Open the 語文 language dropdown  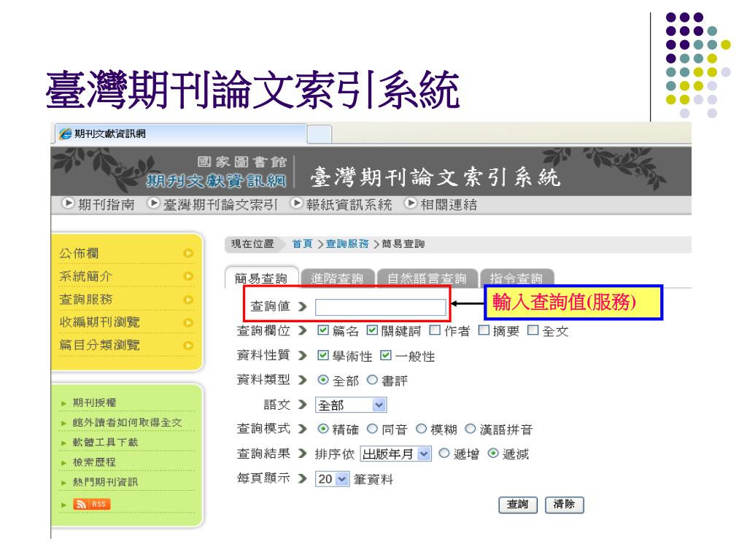pyautogui.click(x=351, y=405)
